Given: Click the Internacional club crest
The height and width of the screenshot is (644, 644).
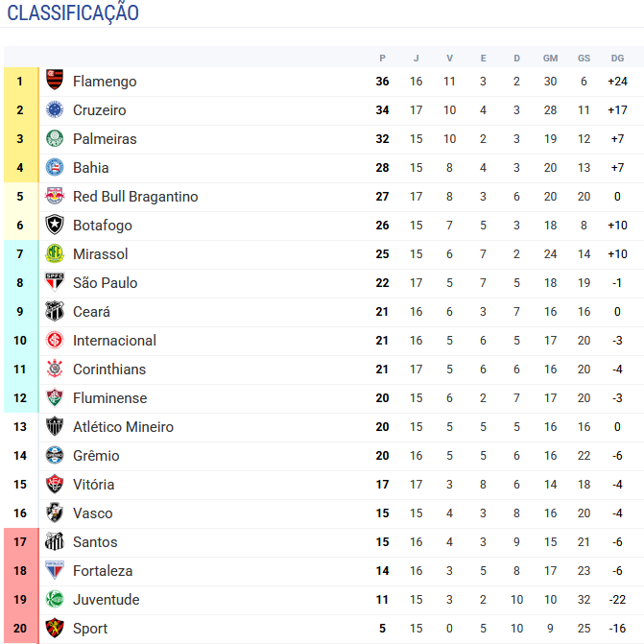Looking at the screenshot, I should (55, 340).
